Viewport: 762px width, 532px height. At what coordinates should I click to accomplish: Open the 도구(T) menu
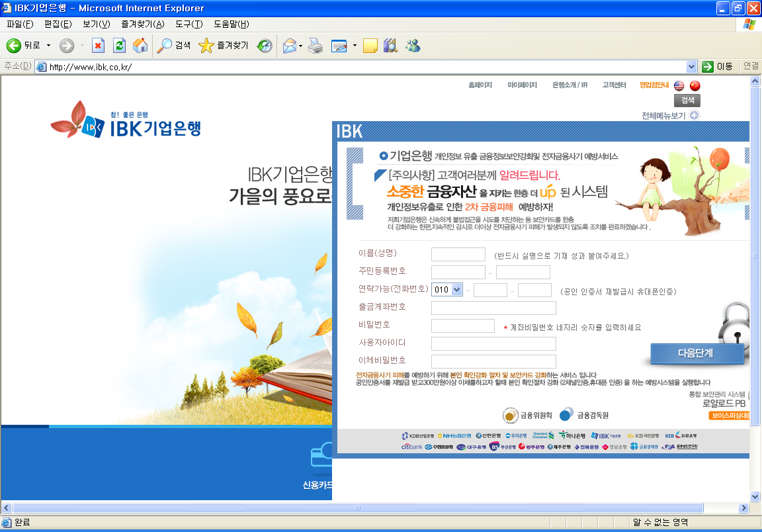point(189,24)
